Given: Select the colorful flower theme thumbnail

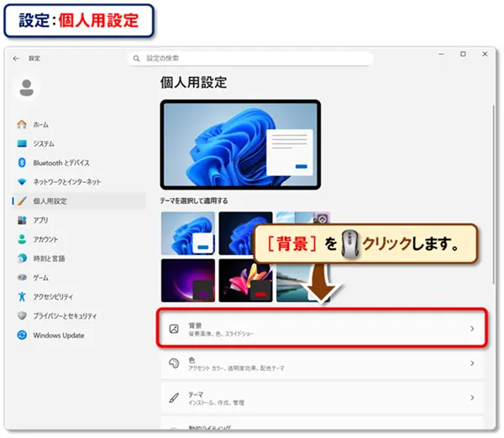Looking at the screenshot, I should coord(245,280).
